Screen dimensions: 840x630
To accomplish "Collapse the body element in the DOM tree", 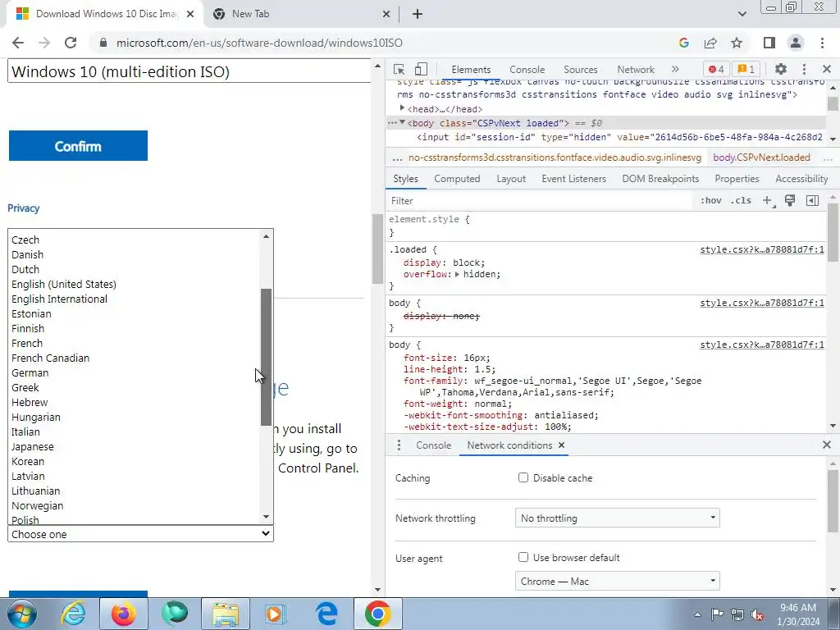I will tap(402, 123).
